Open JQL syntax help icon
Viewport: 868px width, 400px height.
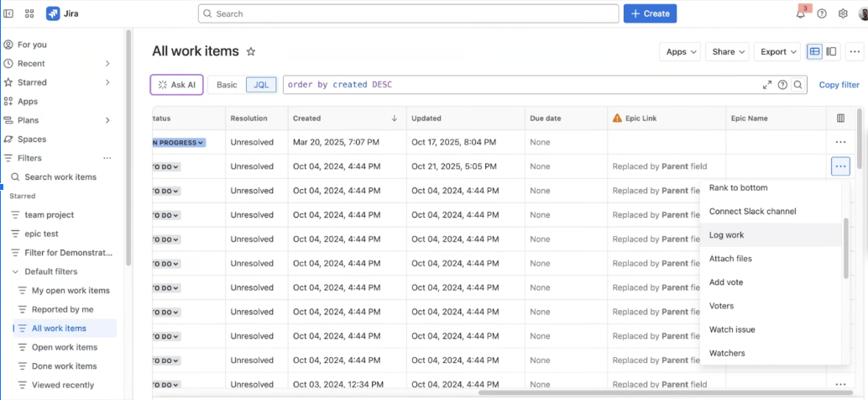pos(782,85)
